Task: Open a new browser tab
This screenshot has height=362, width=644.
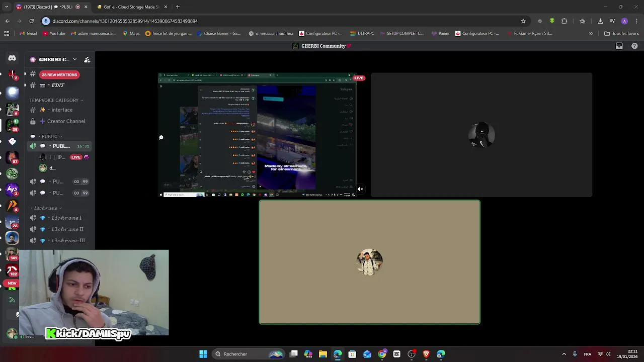Action: [178, 7]
